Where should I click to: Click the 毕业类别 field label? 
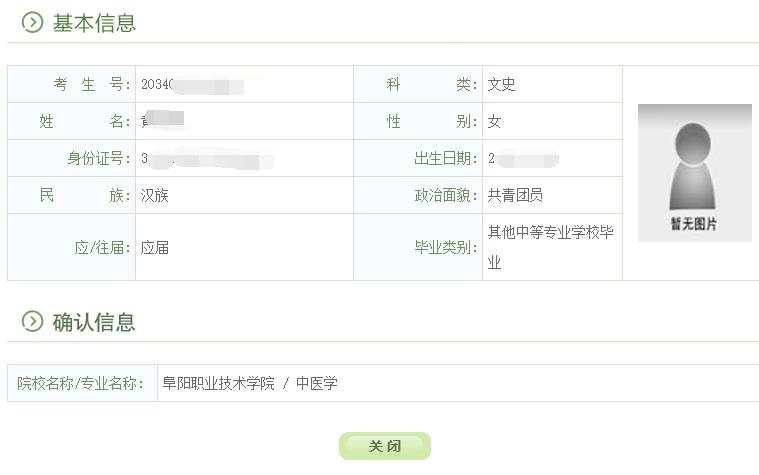[446, 247]
